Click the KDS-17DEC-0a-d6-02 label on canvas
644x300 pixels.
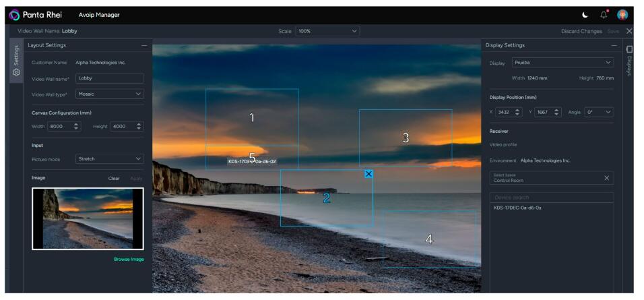point(252,162)
